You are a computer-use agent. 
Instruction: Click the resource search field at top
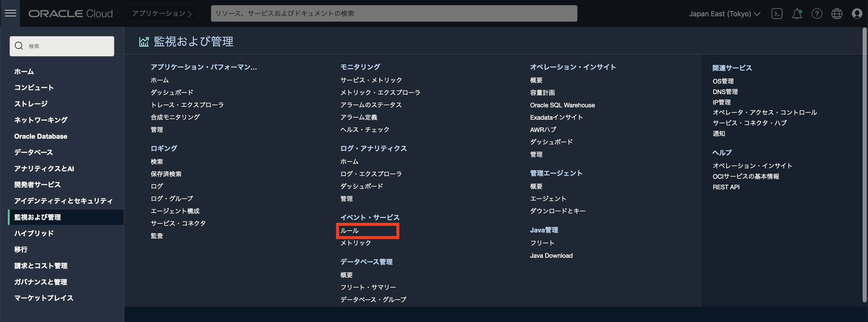(x=394, y=14)
